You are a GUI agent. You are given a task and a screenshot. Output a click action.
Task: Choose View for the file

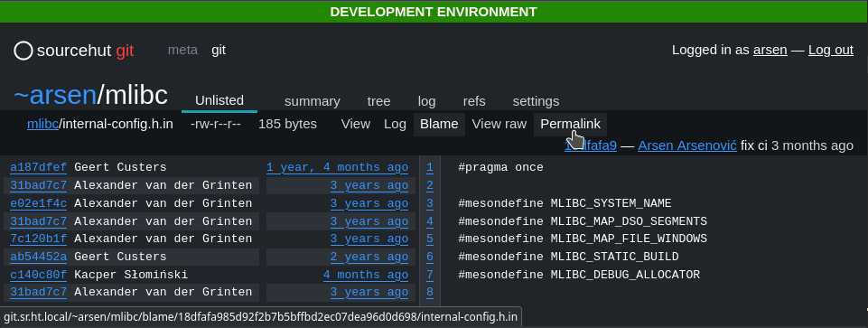(355, 124)
